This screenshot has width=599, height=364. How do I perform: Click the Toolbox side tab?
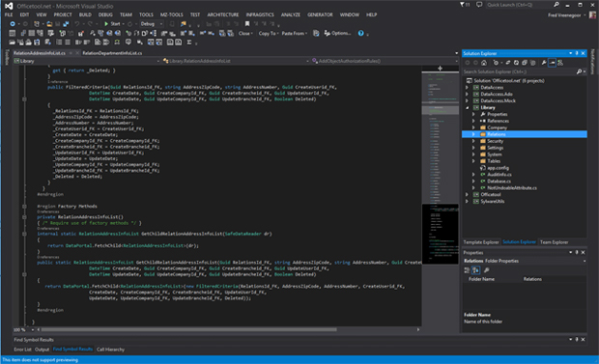pos(7,57)
